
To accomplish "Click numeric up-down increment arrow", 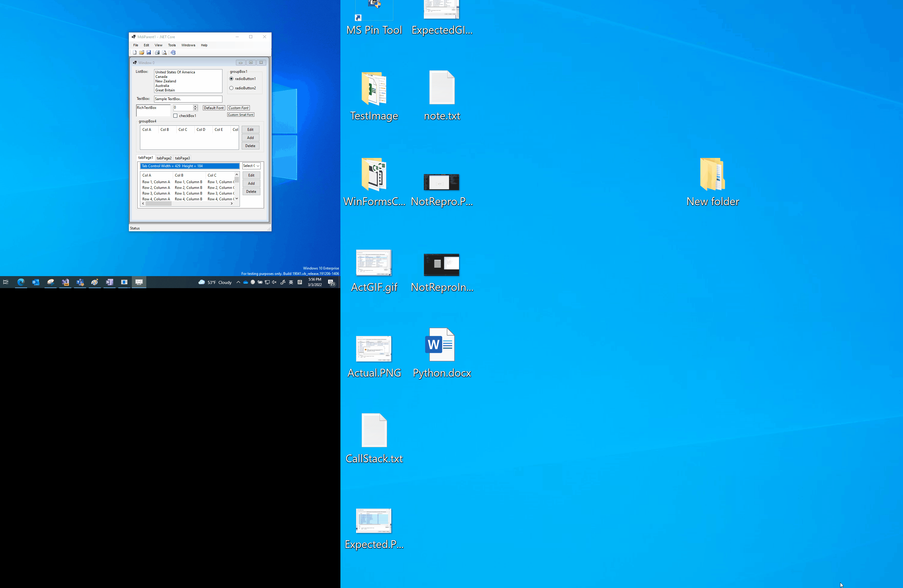I will (195, 106).
